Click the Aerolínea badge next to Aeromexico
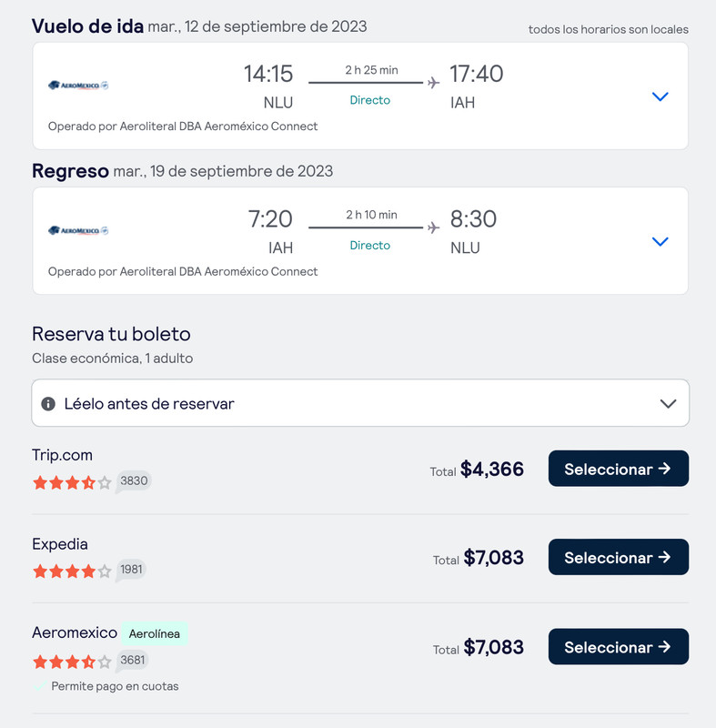716x728 pixels. (155, 633)
